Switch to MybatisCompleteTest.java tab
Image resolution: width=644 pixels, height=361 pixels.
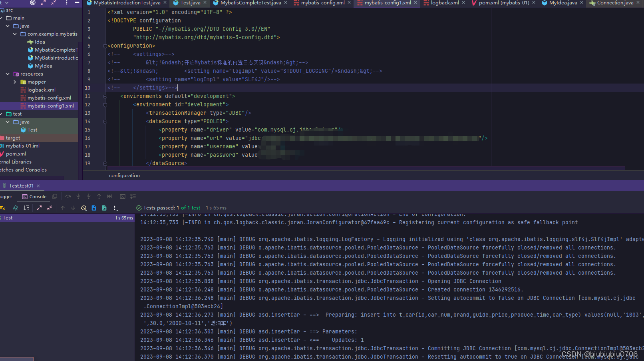tap(250, 3)
